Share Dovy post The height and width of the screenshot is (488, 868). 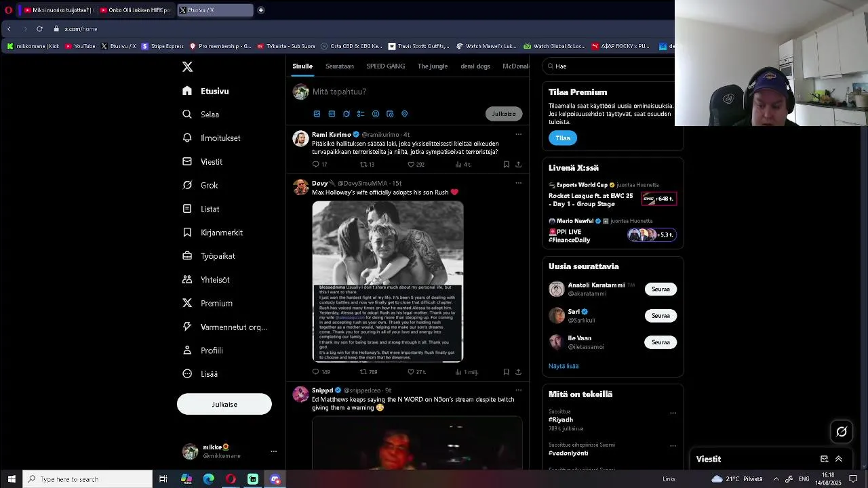click(x=518, y=371)
